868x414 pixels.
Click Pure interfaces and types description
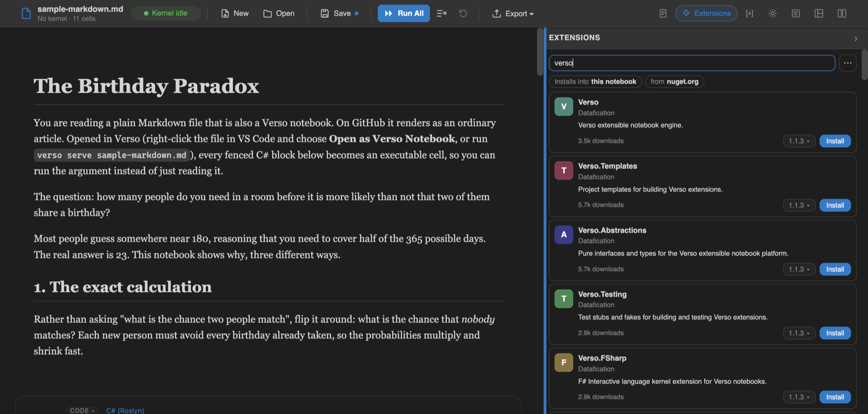[x=683, y=253]
